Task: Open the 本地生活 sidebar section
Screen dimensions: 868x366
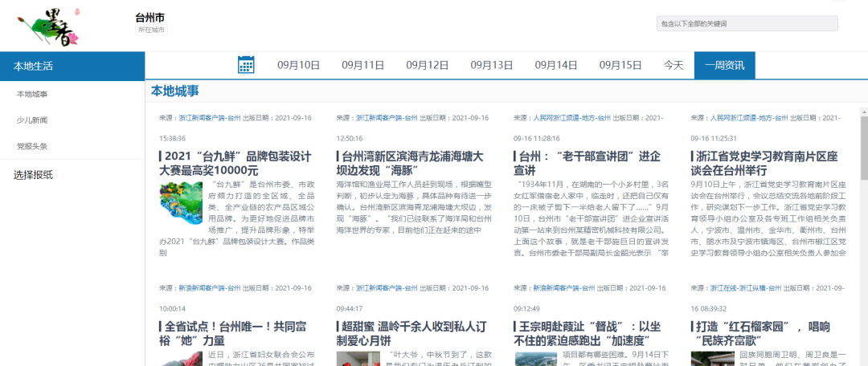Action: point(72,67)
